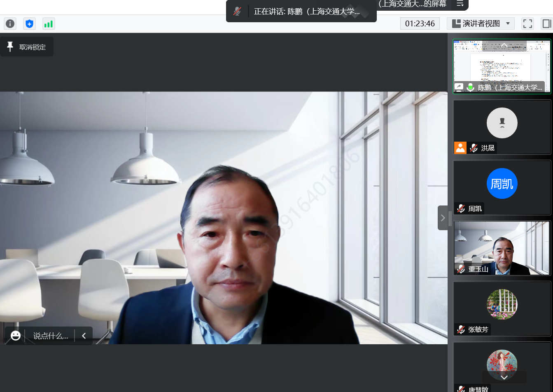Open the emoji reaction picker
The image size is (553, 392).
(16, 336)
